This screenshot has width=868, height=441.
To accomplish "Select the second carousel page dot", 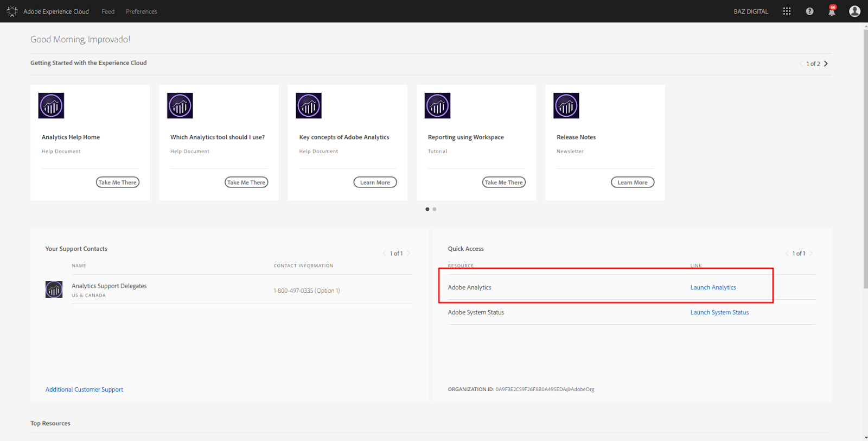I will tap(435, 209).
